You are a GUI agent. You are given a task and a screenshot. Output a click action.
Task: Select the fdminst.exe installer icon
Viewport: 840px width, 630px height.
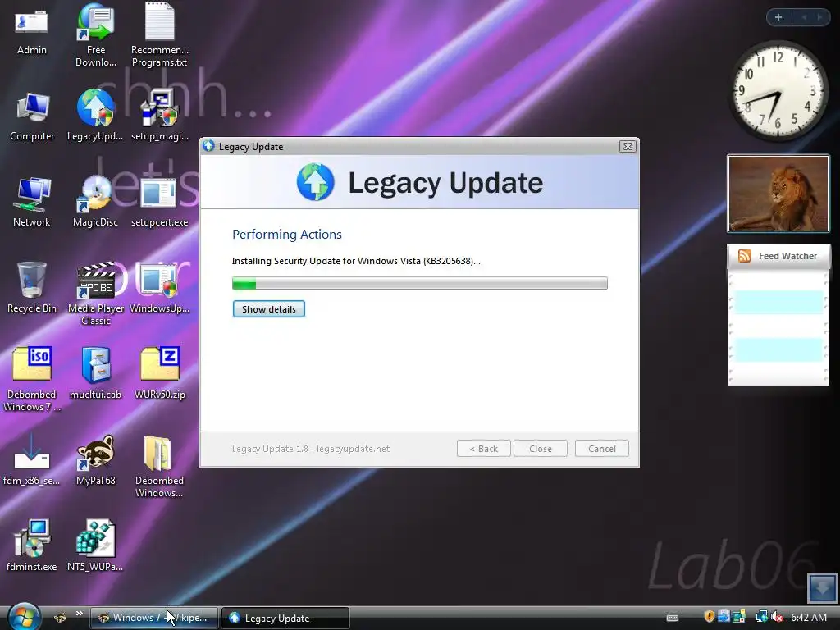tap(32, 546)
